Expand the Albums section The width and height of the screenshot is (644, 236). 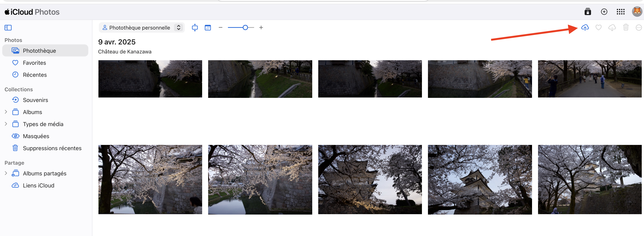pyautogui.click(x=6, y=112)
